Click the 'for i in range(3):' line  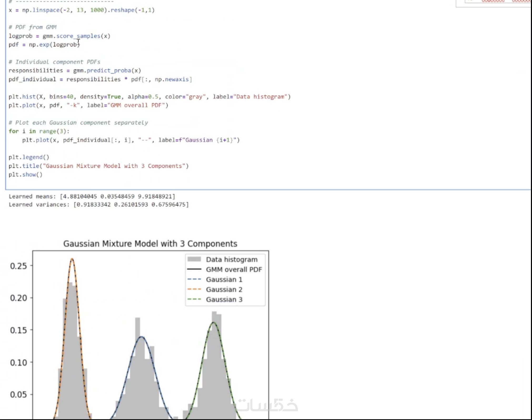point(39,131)
